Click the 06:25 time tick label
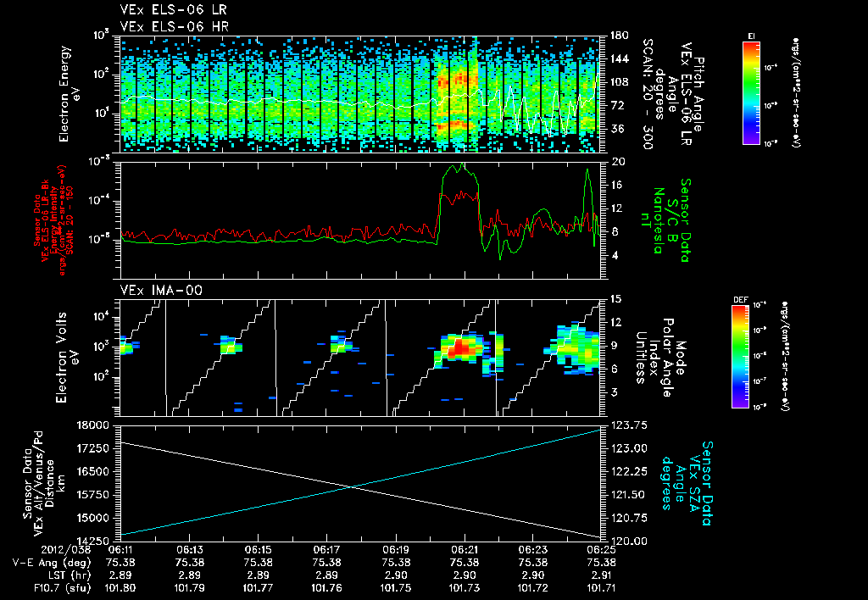 click(601, 550)
